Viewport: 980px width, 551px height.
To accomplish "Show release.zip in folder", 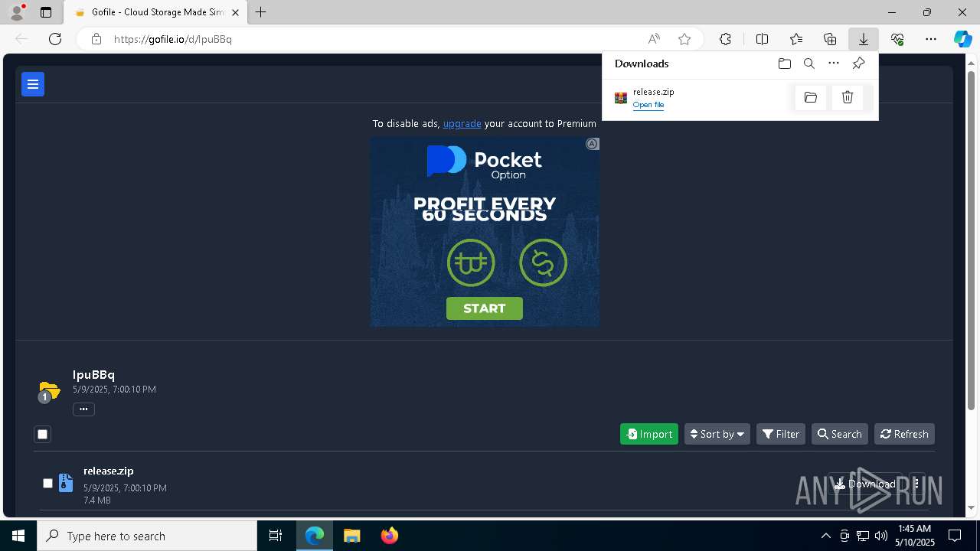I will [x=811, y=97].
